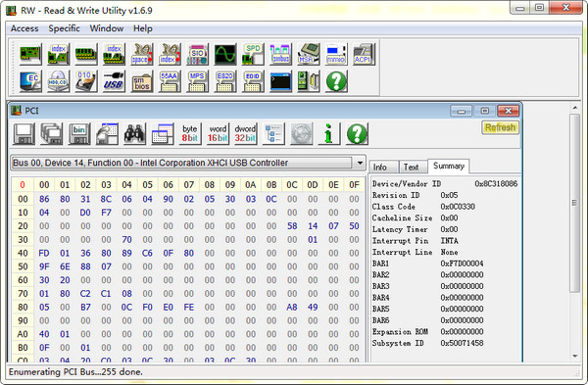The image size is (588, 385).
Task: Open the clock generator waveform icon
Action: click(x=225, y=54)
